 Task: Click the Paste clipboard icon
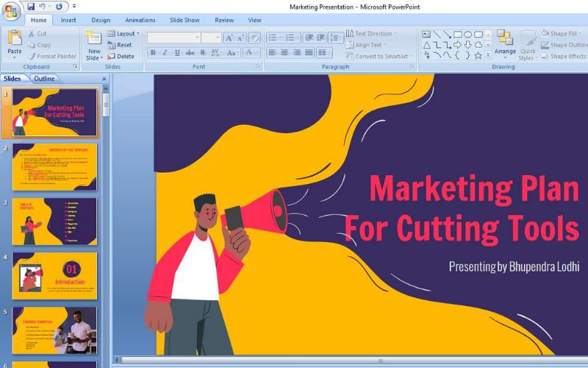coord(15,38)
